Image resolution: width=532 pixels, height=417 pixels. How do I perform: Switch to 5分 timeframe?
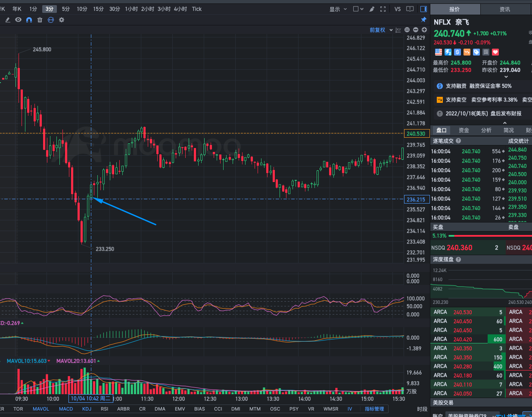click(65, 9)
